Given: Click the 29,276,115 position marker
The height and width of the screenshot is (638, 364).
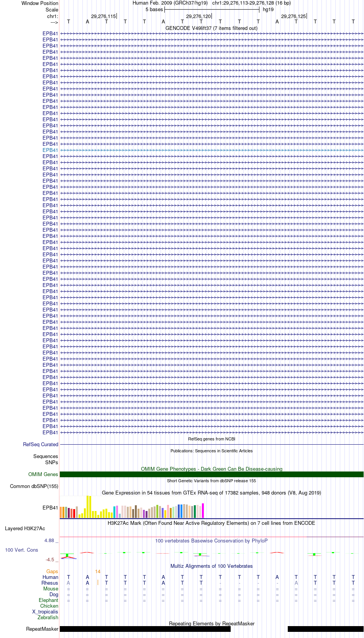Looking at the screenshot, I should [103, 16].
